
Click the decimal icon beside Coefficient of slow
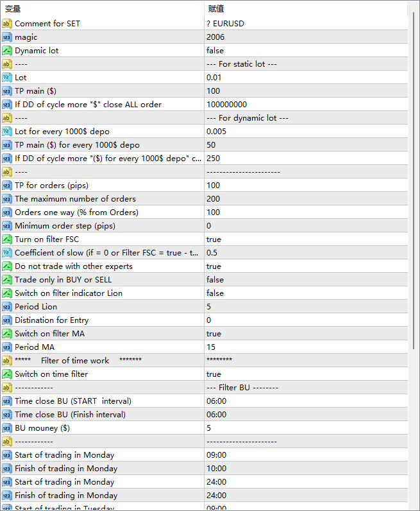[x=7, y=253]
